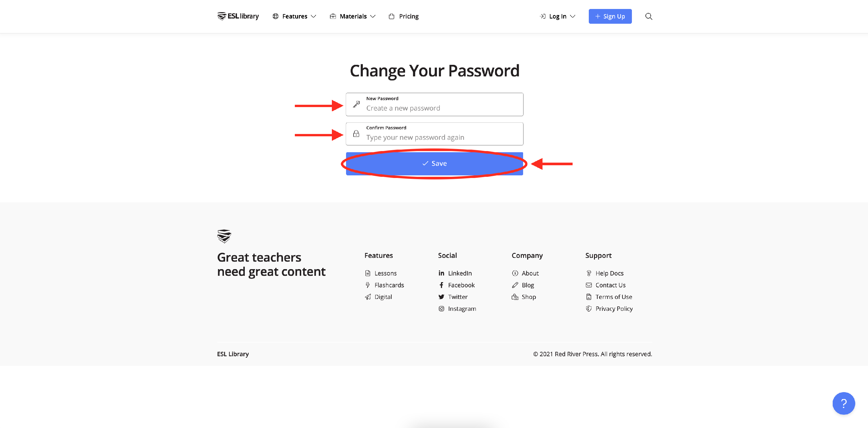Click the Sign Up button
868x428 pixels.
click(x=610, y=16)
